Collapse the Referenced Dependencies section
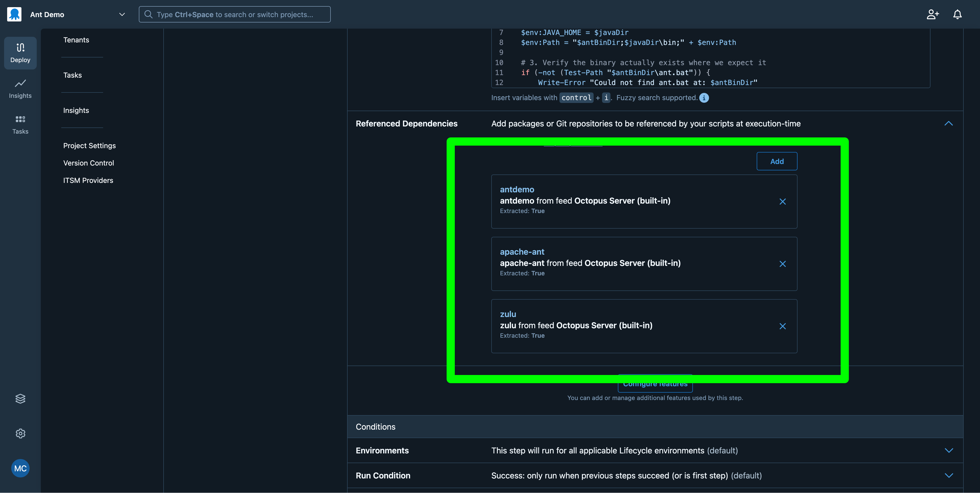Screen dimensions: 980x493 tap(948, 123)
